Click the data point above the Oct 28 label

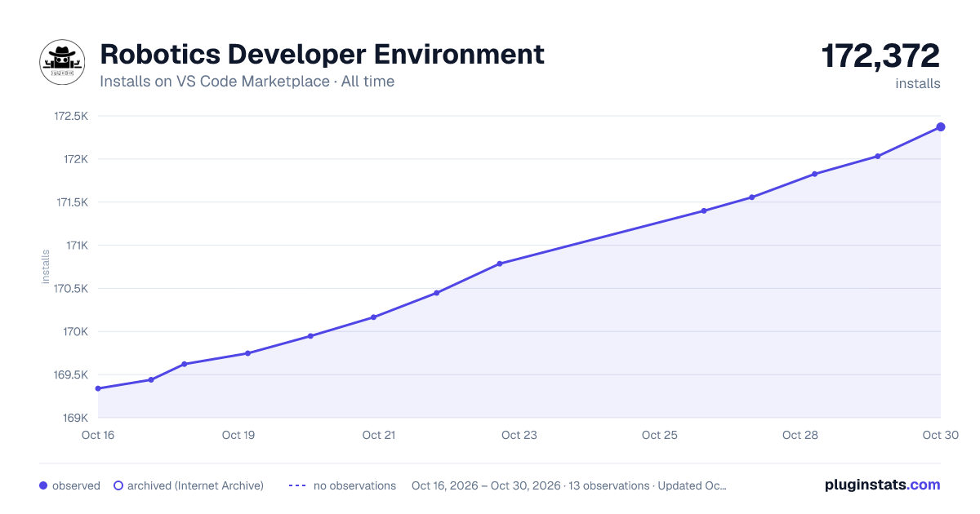(815, 174)
